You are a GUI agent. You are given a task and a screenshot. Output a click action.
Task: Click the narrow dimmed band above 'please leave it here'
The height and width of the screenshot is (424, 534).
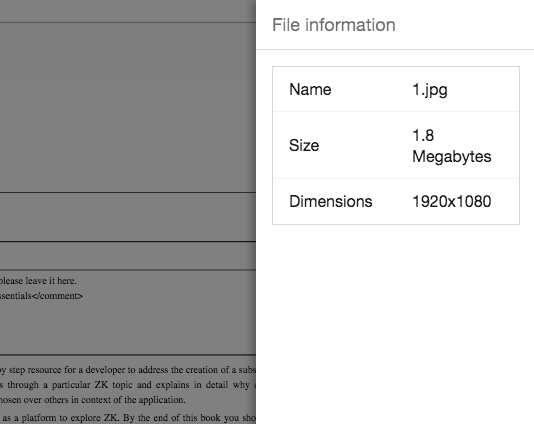tap(128, 255)
